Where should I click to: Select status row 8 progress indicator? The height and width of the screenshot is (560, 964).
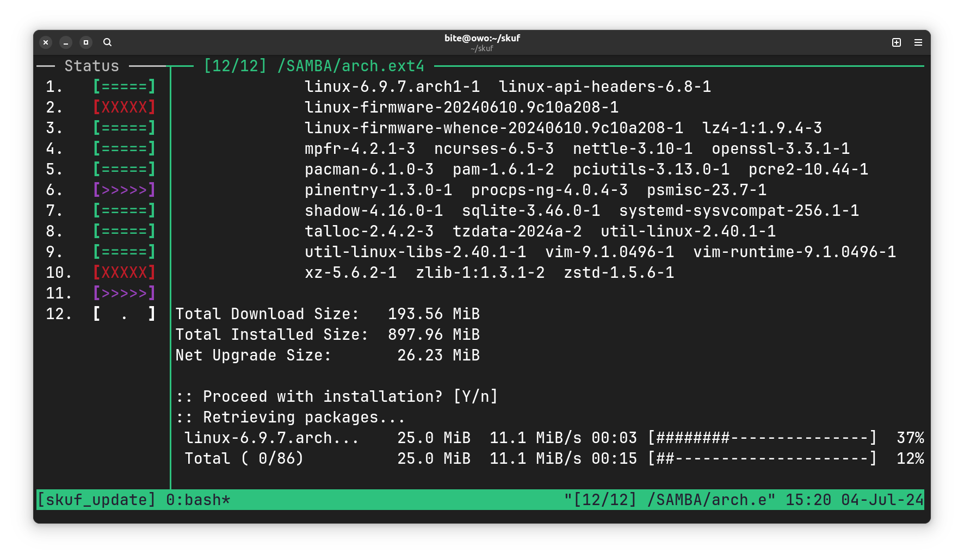coord(124,231)
